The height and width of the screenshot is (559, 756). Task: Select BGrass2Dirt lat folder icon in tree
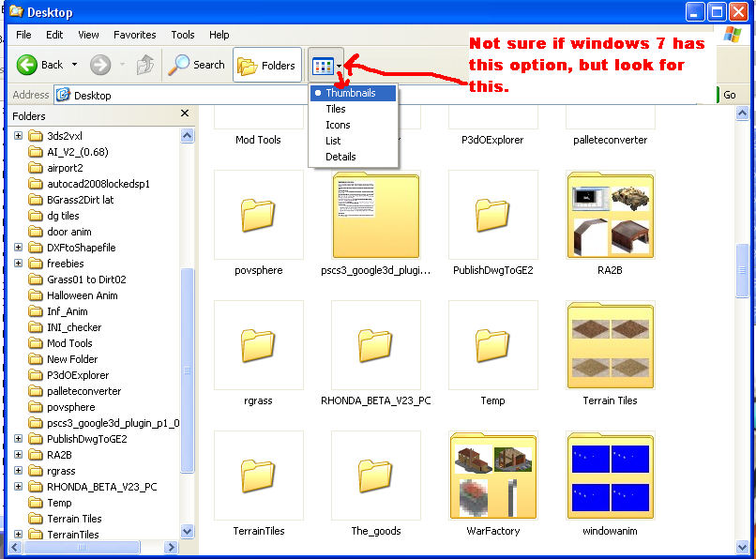click(36, 200)
